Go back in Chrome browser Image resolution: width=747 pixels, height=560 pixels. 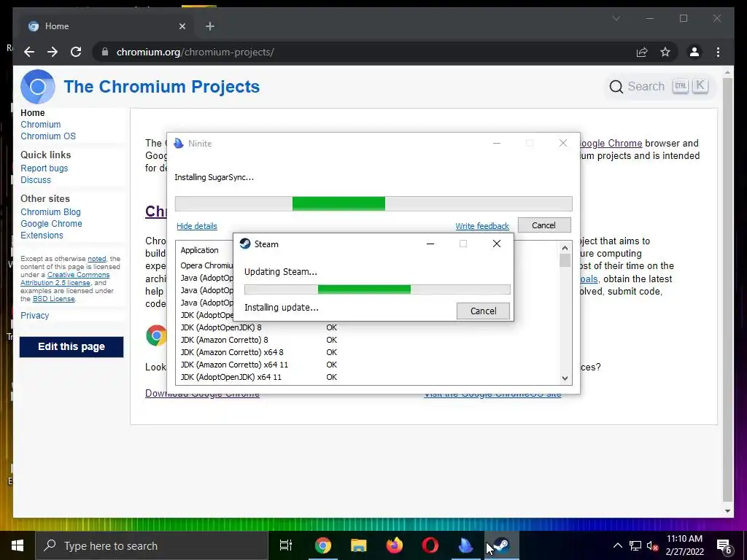[29, 52]
